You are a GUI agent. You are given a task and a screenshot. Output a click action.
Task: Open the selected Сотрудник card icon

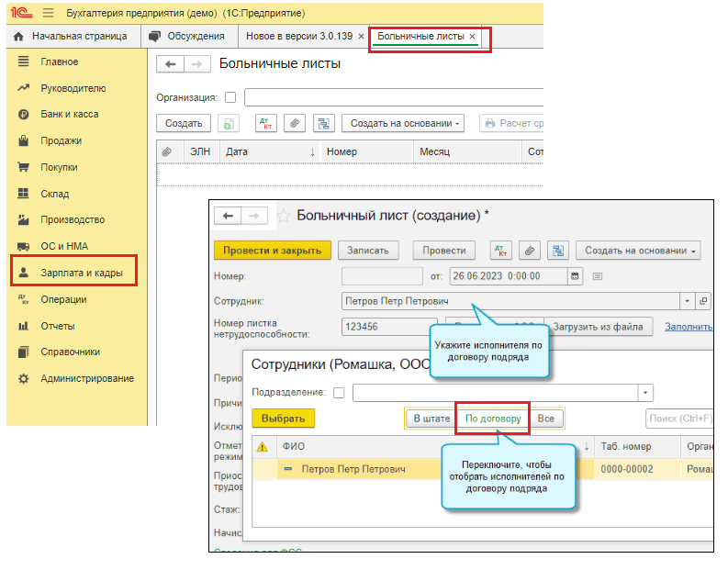(703, 301)
